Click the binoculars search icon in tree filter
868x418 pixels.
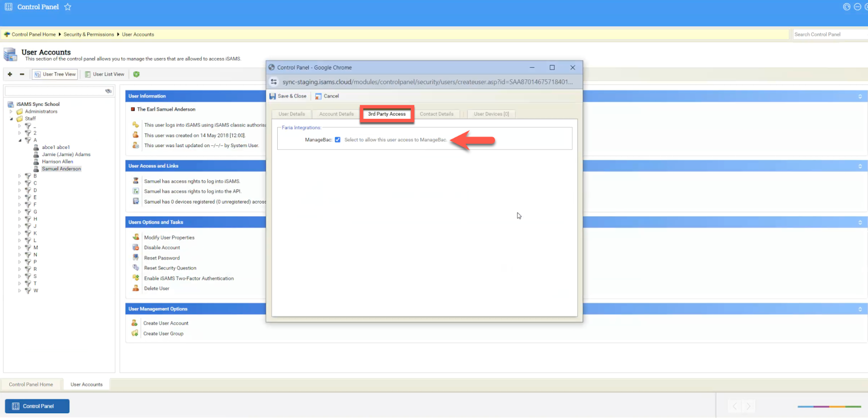[108, 91]
